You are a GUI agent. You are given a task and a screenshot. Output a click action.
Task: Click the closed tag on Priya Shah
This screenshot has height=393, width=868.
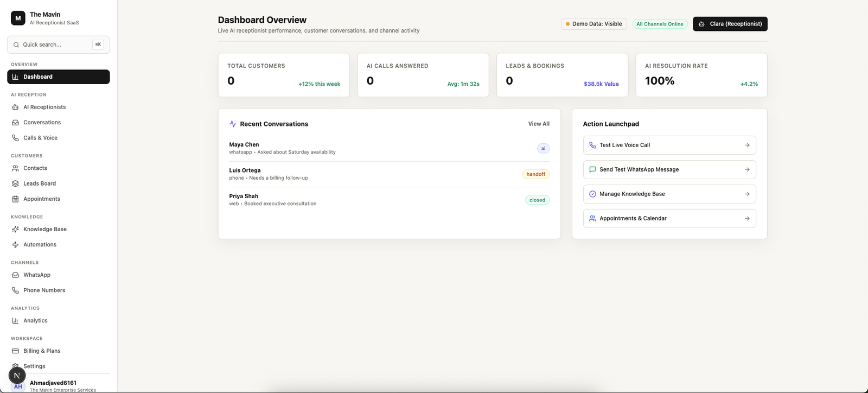538,200
